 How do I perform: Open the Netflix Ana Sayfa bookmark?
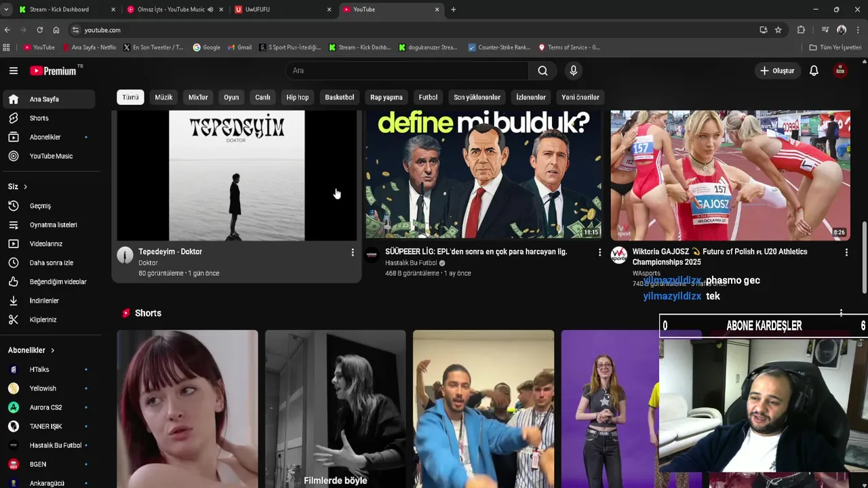point(90,47)
